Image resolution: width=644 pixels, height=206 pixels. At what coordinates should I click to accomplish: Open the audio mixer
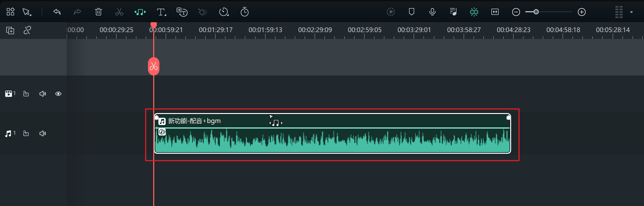(x=453, y=12)
